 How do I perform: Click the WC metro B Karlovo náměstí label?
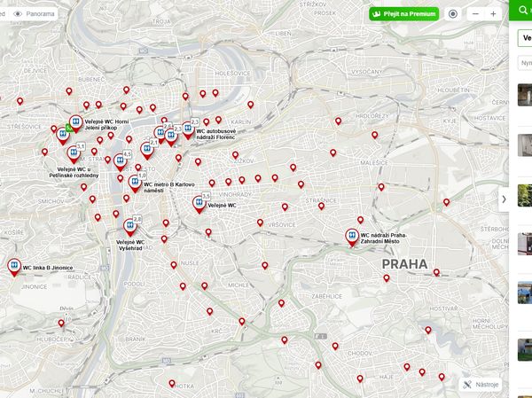169,187
